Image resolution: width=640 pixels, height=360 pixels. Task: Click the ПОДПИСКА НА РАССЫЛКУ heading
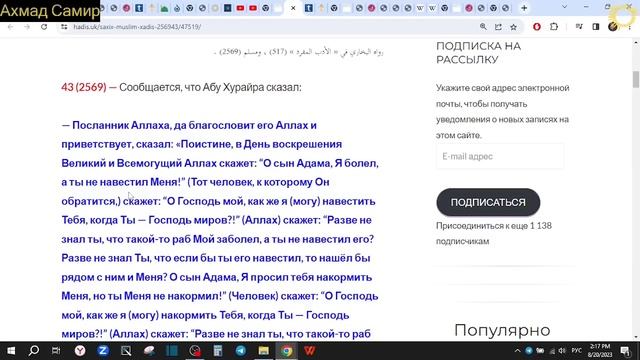coord(478,53)
